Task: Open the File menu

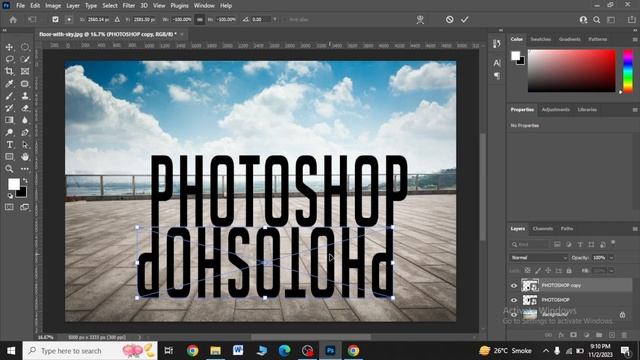Action: [20, 6]
